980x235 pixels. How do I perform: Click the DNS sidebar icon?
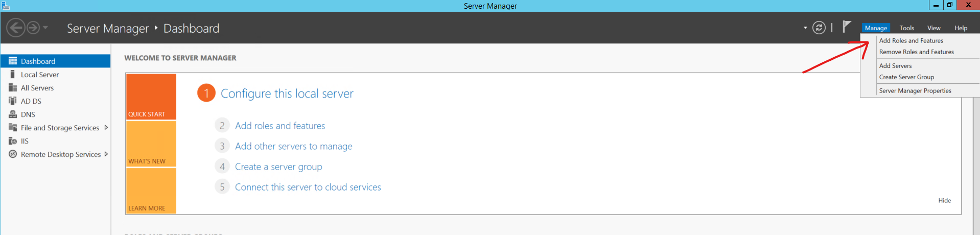[13, 114]
